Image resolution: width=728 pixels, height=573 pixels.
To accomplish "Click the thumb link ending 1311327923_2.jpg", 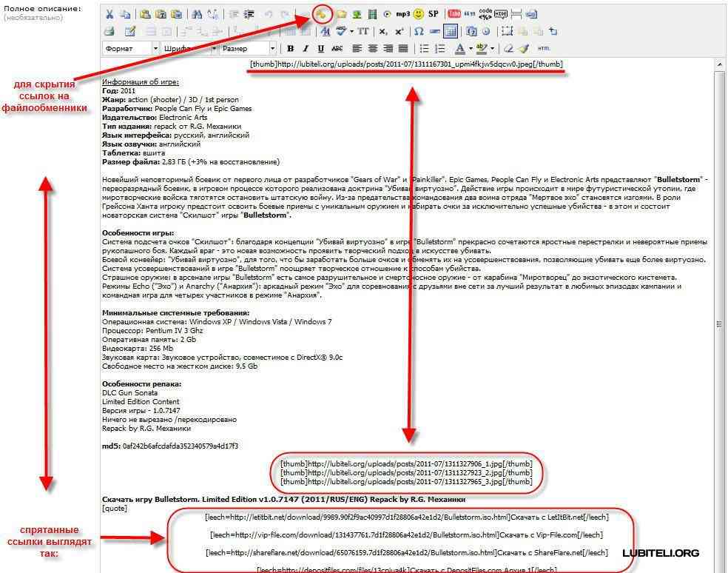I will pyautogui.click(x=406, y=472).
